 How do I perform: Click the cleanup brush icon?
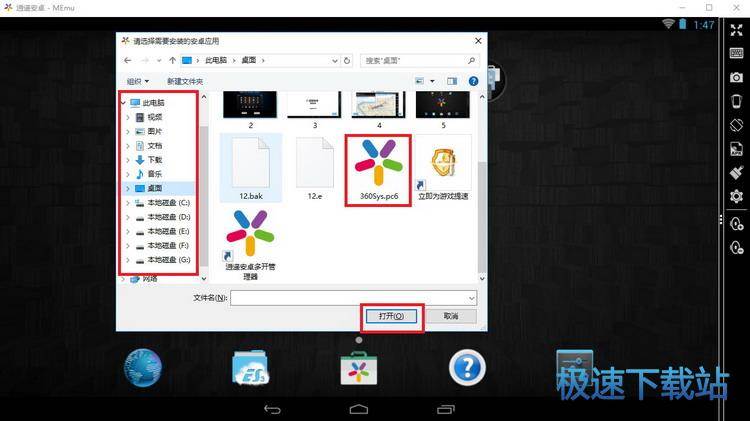pos(737,172)
